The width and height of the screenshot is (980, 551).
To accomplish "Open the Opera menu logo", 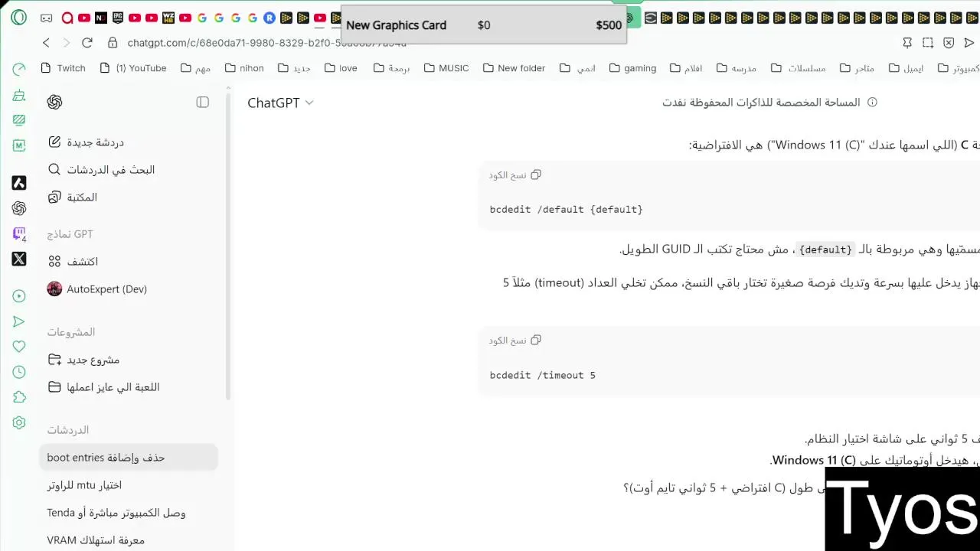I will 19,17.
